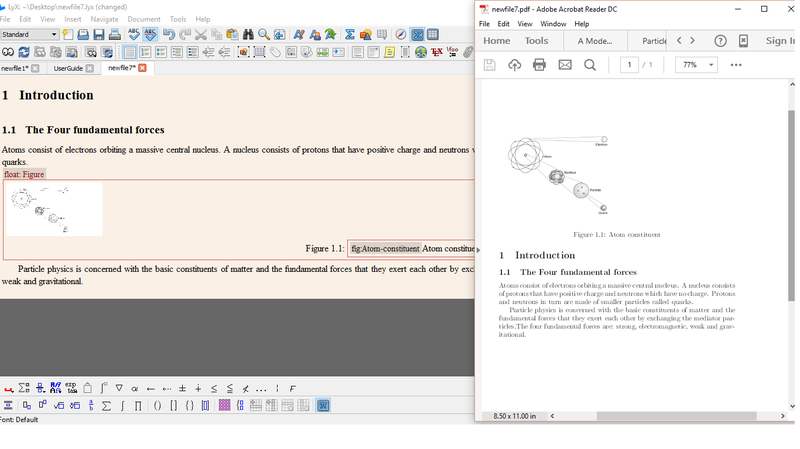Click the magnifier Advanced Find icon in LyX

tap(264, 34)
